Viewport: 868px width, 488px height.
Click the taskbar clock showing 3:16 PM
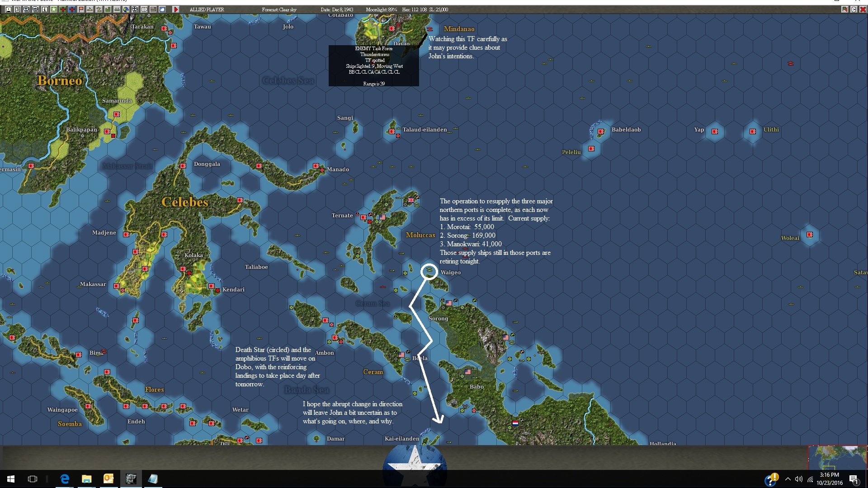click(x=830, y=479)
